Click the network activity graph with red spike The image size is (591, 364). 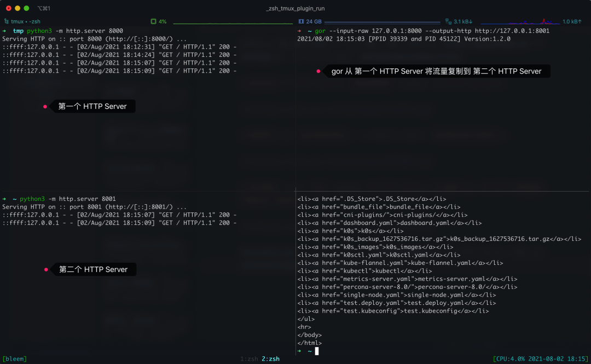click(x=520, y=21)
